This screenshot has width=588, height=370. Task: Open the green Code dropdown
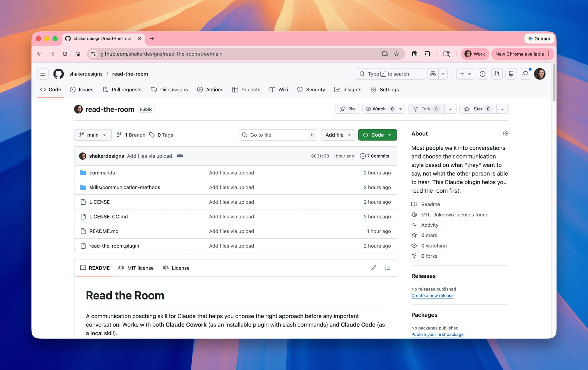pyautogui.click(x=377, y=135)
